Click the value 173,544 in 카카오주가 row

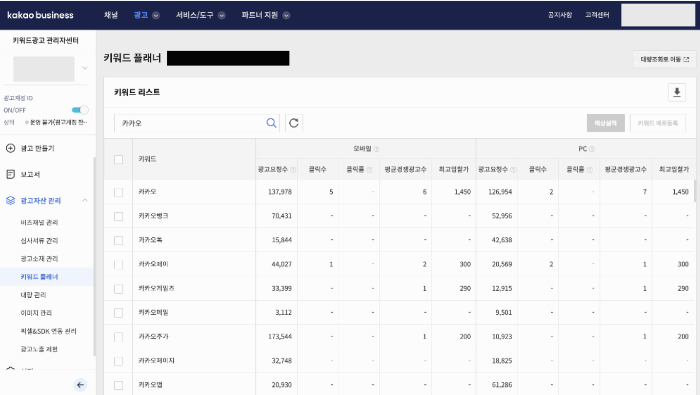[x=280, y=337]
